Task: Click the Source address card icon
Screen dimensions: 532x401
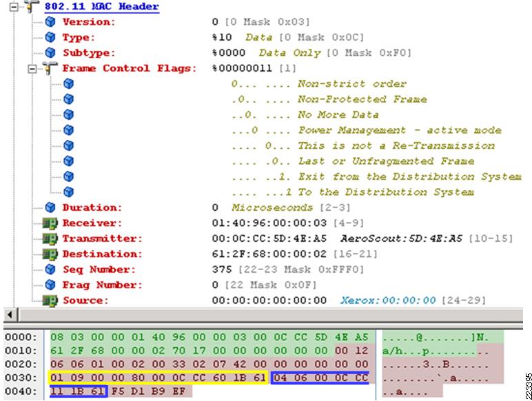Action: [x=50, y=300]
